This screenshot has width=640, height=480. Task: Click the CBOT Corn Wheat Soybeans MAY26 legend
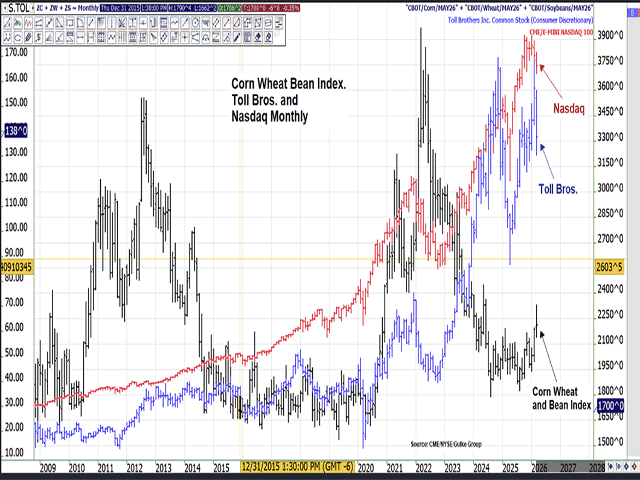[499, 8]
